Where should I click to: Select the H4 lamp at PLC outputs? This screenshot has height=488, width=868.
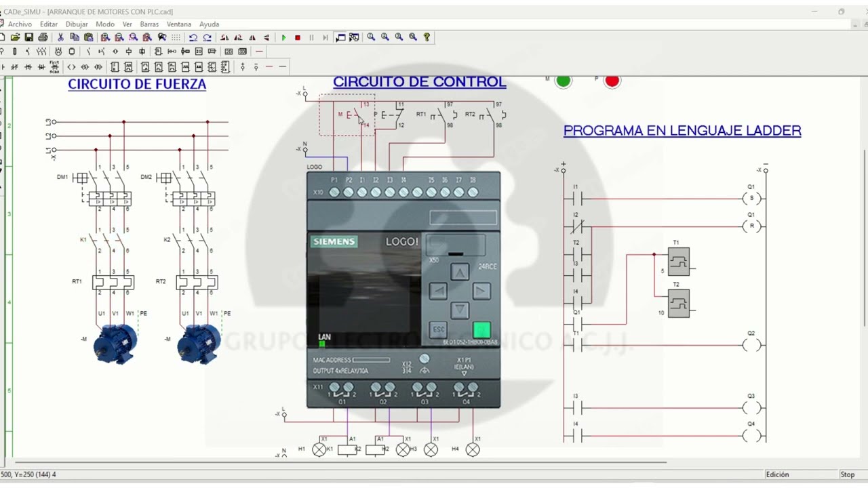click(x=473, y=449)
